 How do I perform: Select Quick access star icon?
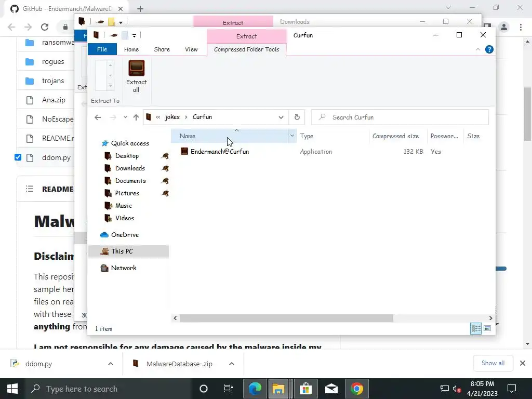(105, 143)
